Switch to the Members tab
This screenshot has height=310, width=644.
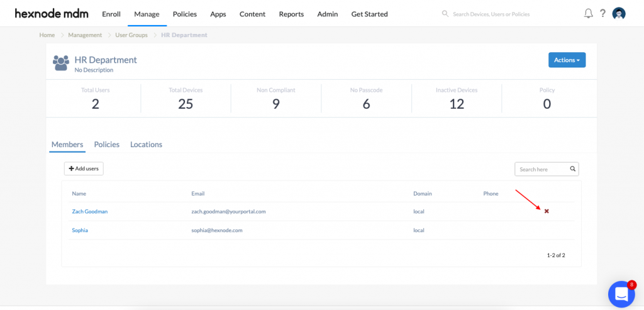pos(67,145)
